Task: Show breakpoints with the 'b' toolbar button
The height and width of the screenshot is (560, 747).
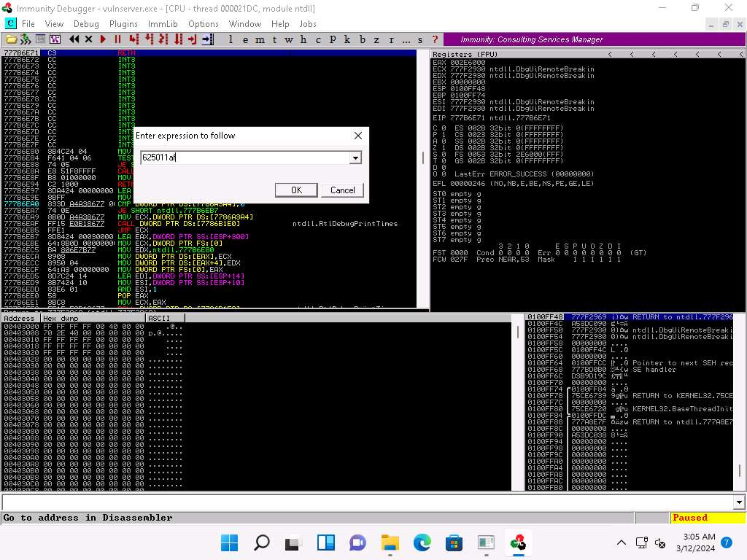Action: 363,39
